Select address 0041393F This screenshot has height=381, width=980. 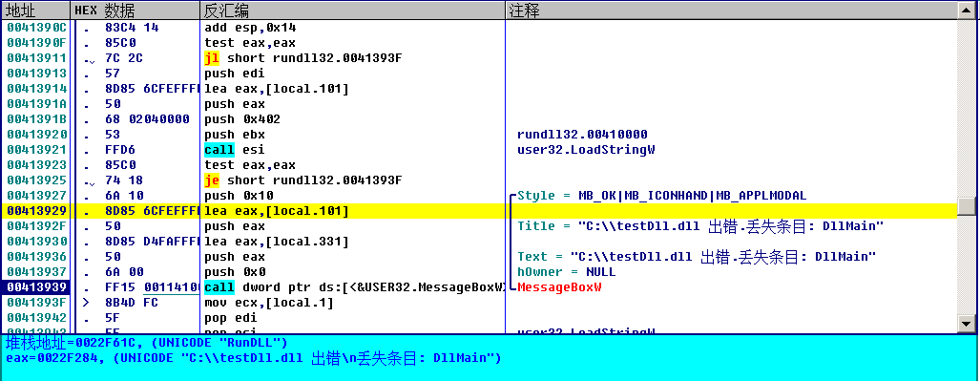click(x=36, y=303)
